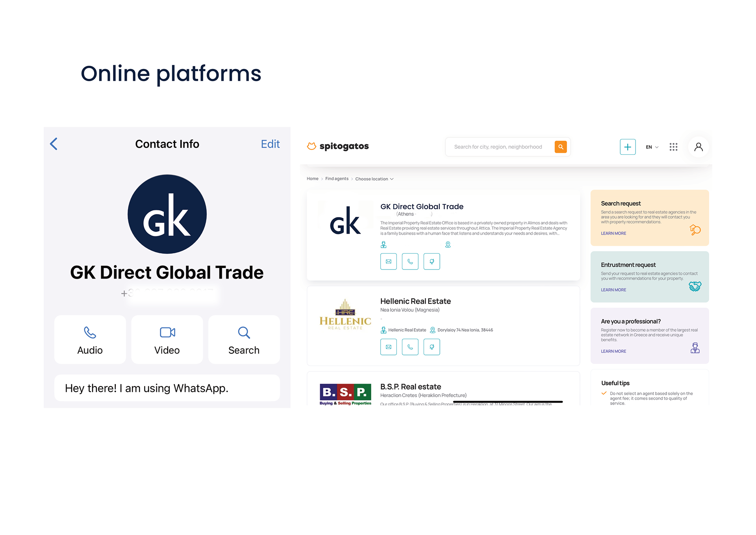Start a Video call
This screenshot has width=756, height=535.
pyautogui.click(x=167, y=340)
